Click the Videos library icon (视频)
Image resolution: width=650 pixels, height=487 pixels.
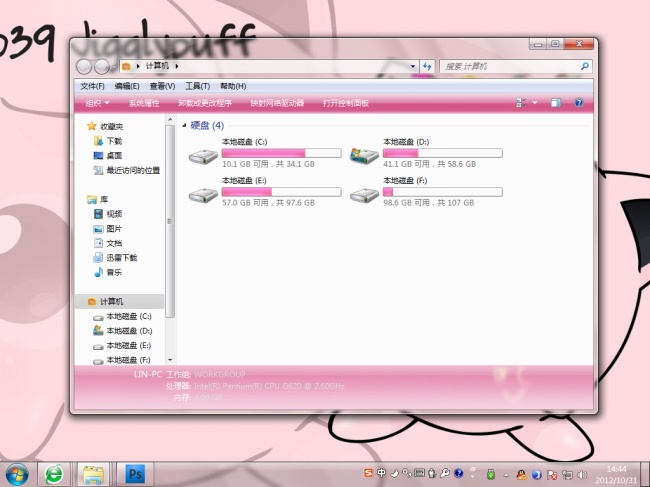click(x=98, y=214)
